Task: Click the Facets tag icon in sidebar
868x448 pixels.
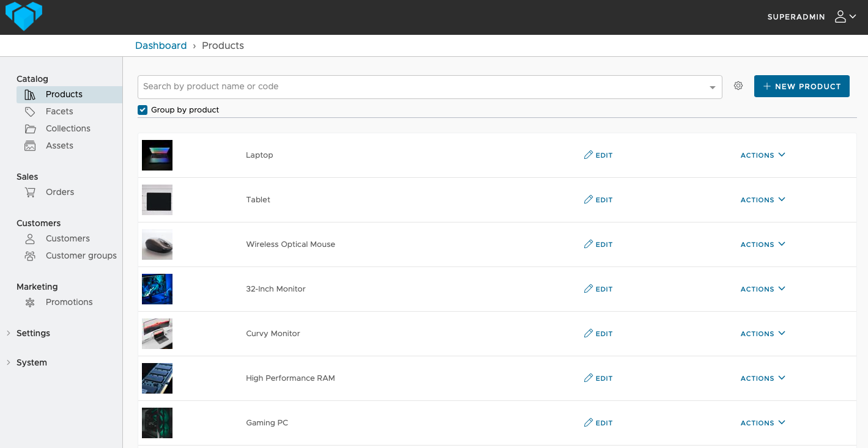Action: [x=30, y=111]
